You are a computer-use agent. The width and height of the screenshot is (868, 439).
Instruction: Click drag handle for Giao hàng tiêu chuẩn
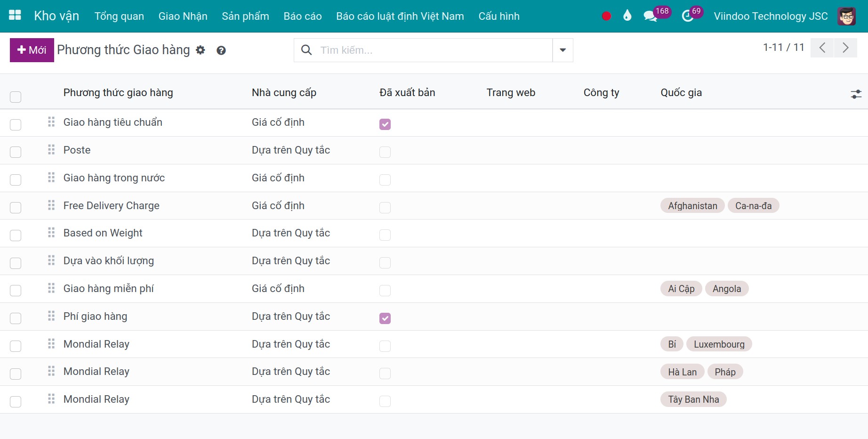51,122
